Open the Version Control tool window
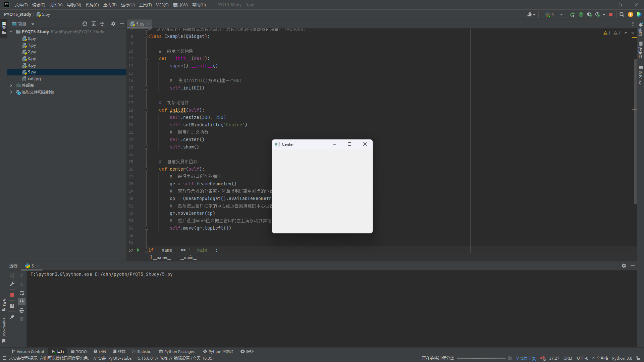Screen dimensions: 644x362 pyautogui.click(x=28, y=351)
